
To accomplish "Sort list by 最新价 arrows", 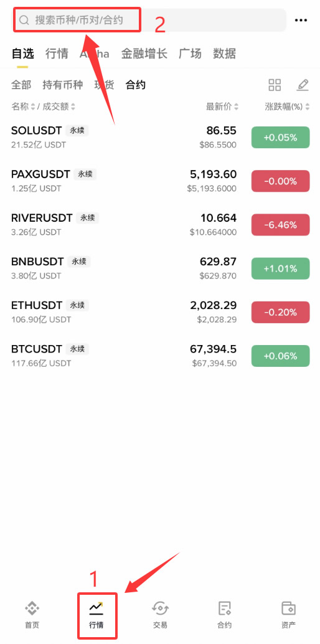I will click(236, 107).
